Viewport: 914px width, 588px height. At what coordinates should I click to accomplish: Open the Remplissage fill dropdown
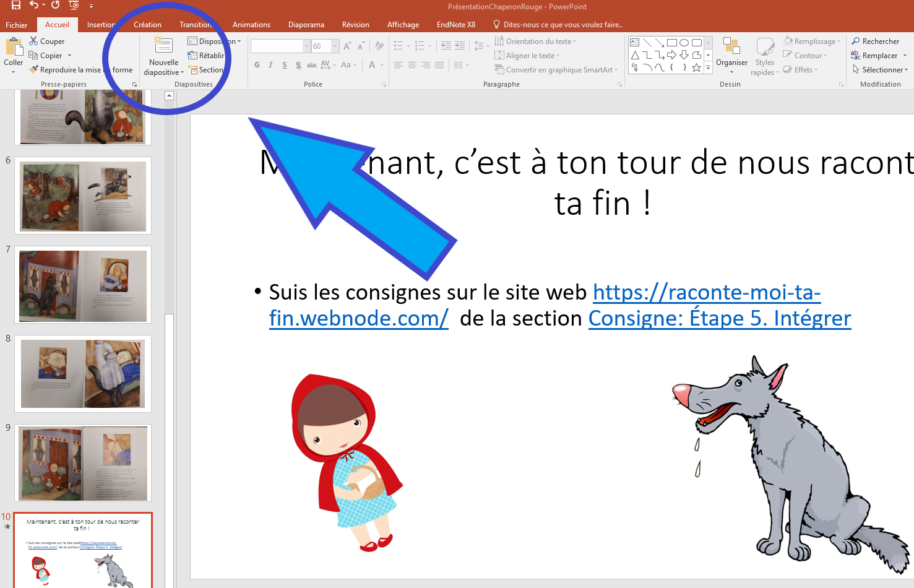(812, 41)
